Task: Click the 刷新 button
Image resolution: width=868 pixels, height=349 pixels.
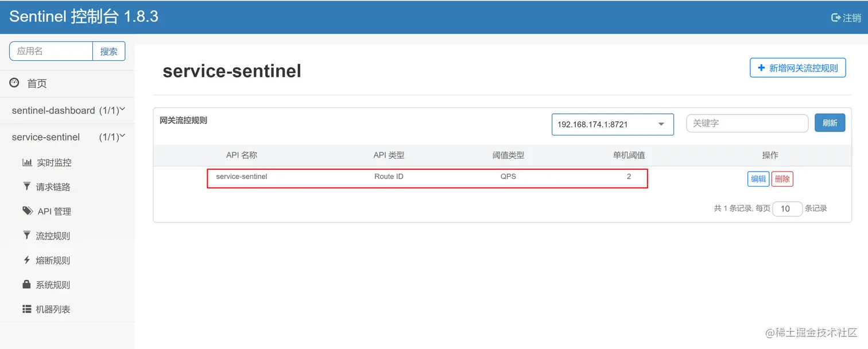Action: 830,123
